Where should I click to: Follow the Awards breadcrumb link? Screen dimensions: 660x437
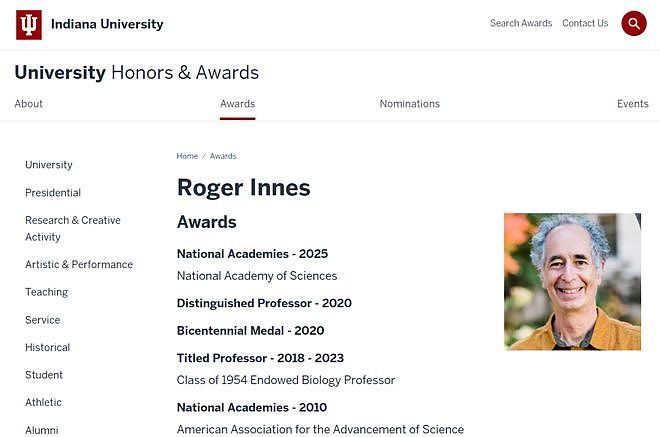(223, 156)
